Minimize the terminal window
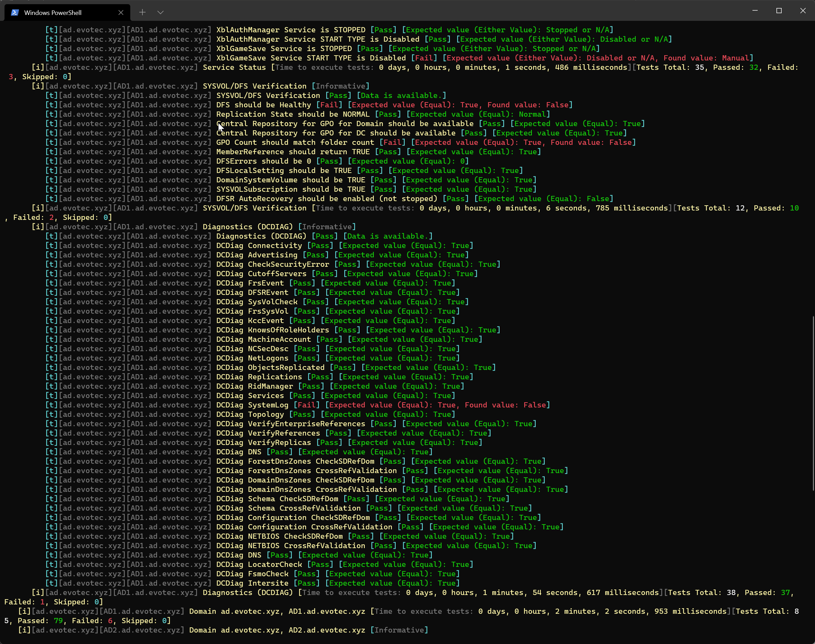 coord(755,10)
